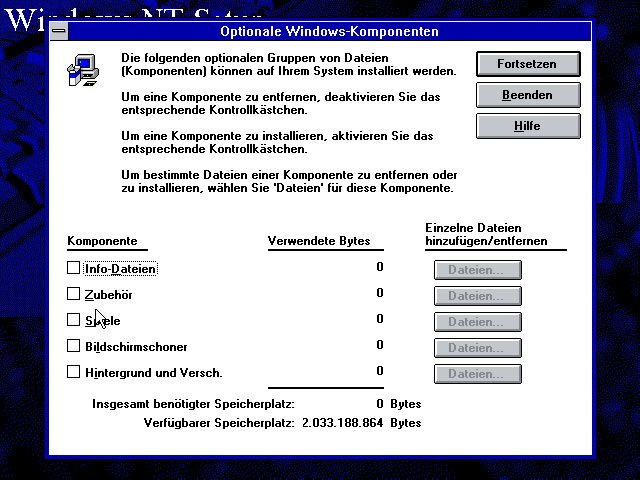Click the Optionale Windows-Komponenten title bar
The width and height of the screenshot is (640, 480).
(329, 32)
